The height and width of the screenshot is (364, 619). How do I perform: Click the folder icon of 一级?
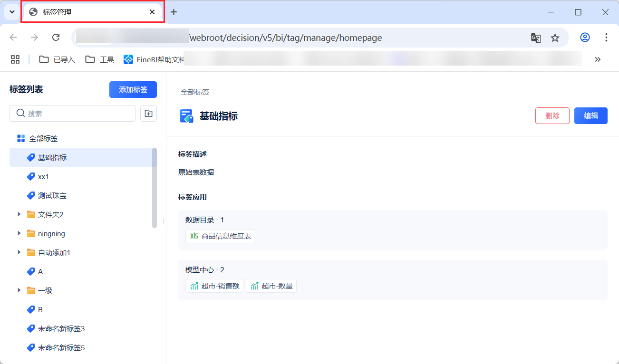(31, 290)
